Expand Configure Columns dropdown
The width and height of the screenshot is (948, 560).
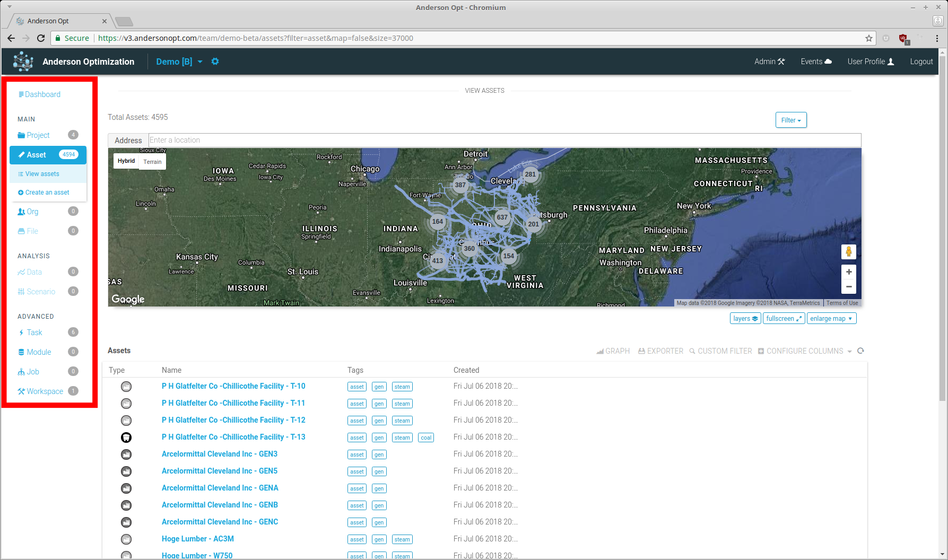tap(805, 351)
